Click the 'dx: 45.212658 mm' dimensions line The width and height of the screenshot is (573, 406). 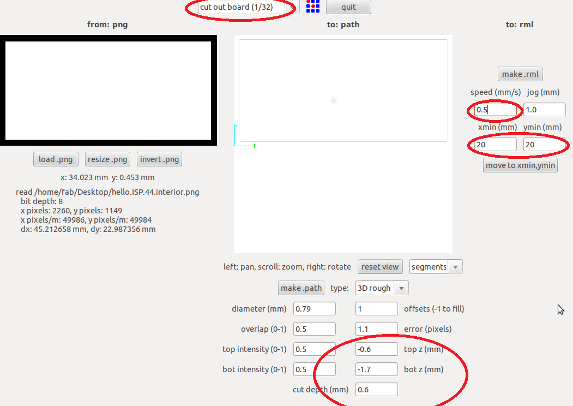click(x=88, y=229)
